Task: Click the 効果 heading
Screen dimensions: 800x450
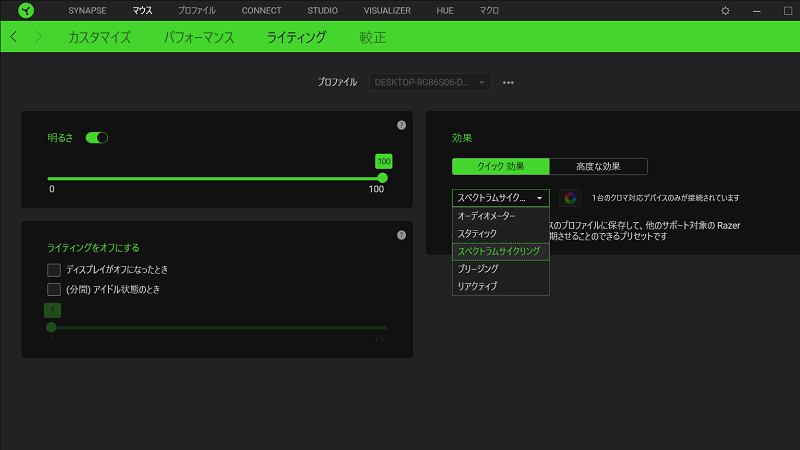Action: coord(462,138)
